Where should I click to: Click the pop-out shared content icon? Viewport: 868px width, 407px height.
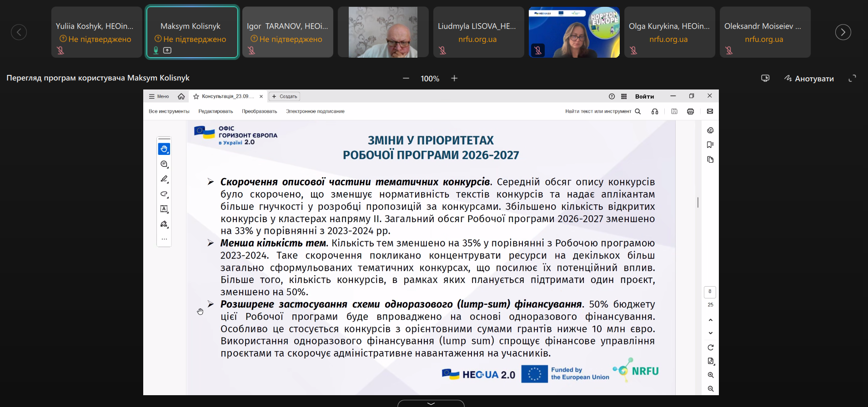click(765, 78)
